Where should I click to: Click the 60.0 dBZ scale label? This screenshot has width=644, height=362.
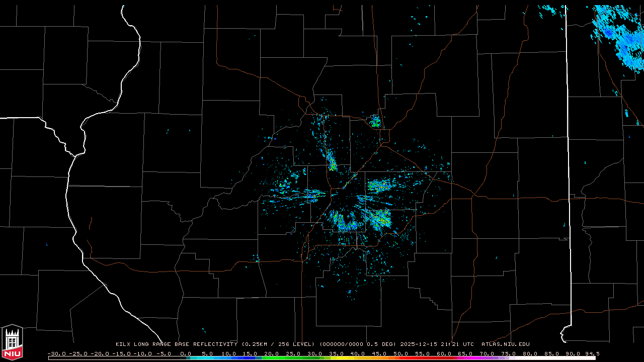pos(445,353)
